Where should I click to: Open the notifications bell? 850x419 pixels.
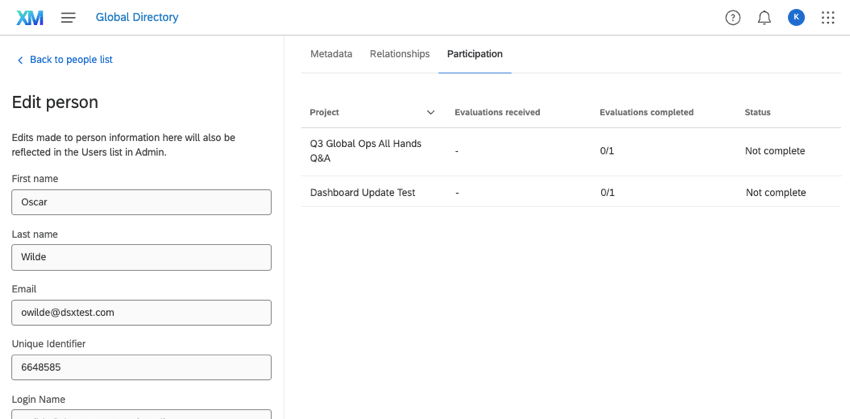pos(764,17)
